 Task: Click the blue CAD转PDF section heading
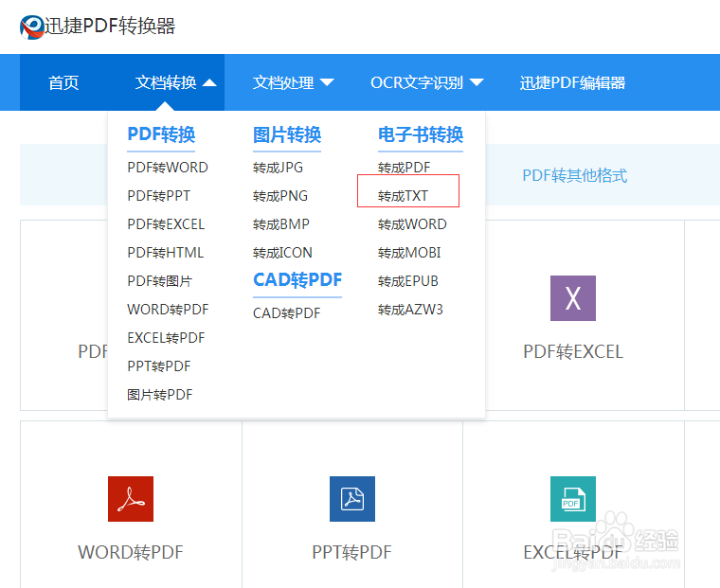(297, 280)
